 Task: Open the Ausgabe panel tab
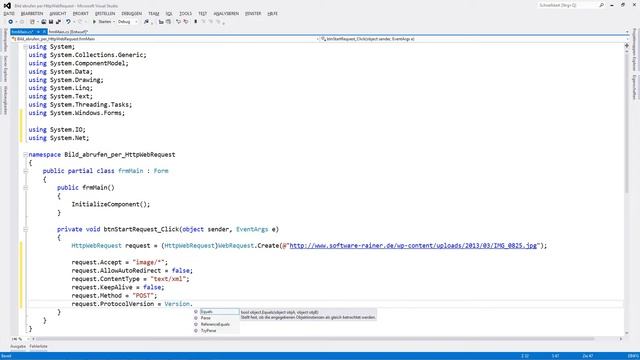click(x=18, y=347)
